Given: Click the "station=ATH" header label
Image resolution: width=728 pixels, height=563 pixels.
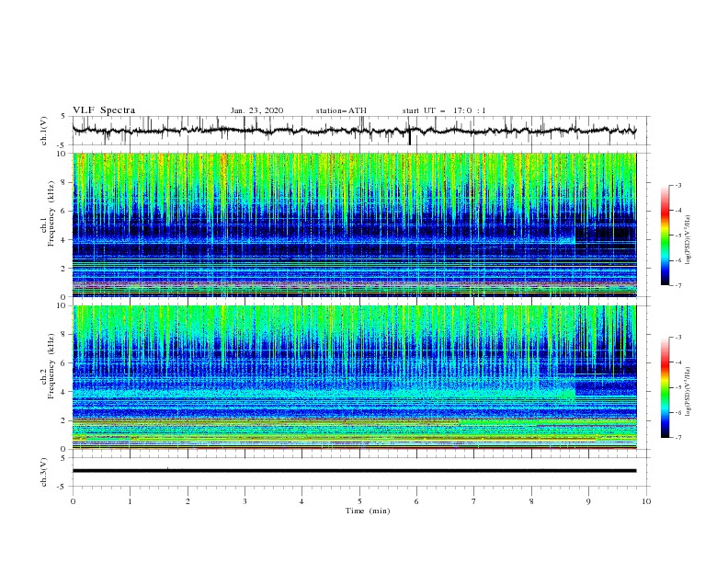Looking at the screenshot, I should click(x=341, y=110).
